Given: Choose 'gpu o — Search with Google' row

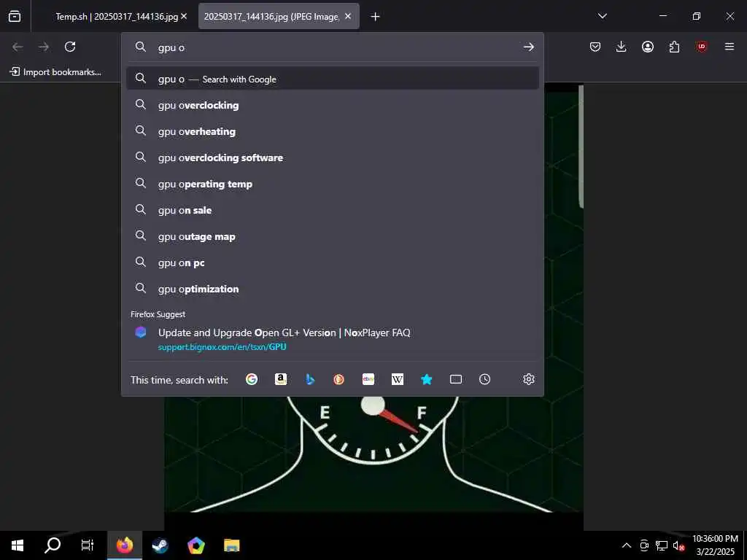Looking at the screenshot, I should click(333, 79).
